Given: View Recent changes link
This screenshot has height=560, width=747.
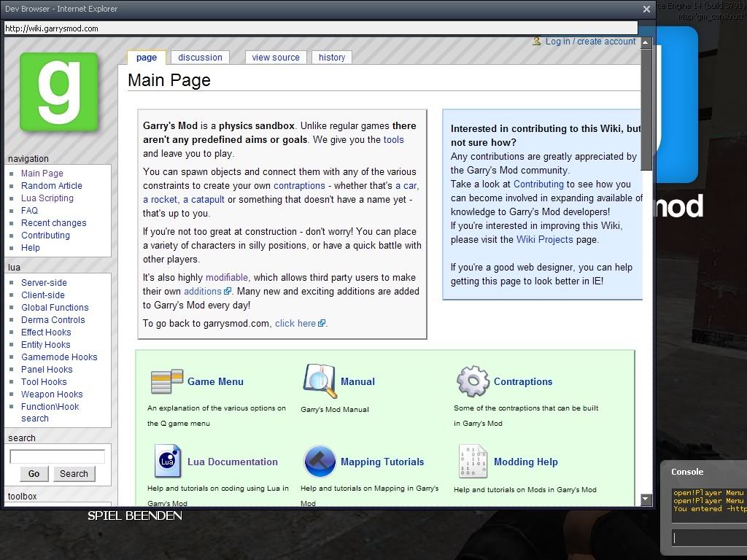Looking at the screenshot, I should click(54, 223).
